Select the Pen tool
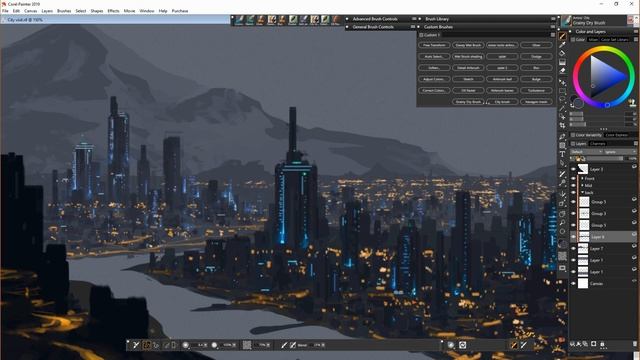 point(562,137)
